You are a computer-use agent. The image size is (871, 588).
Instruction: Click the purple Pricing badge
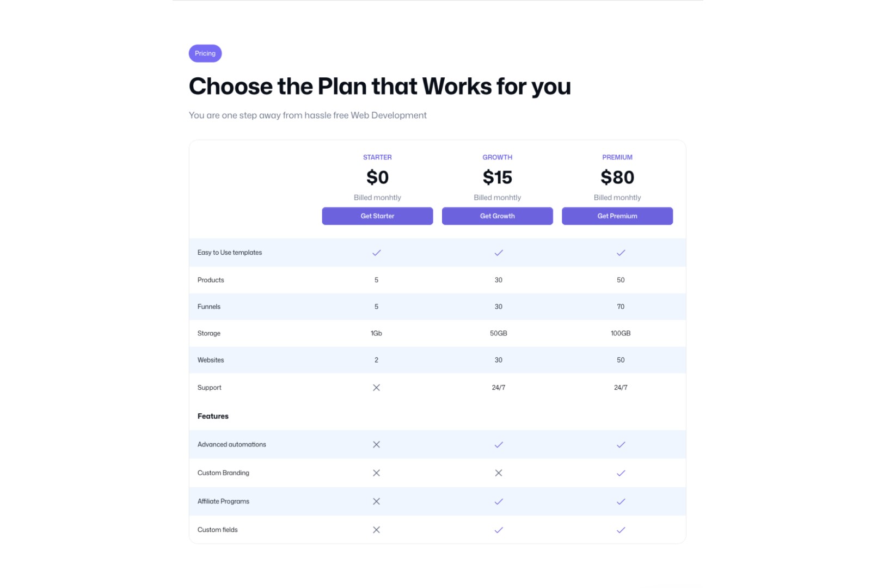click(x=205, y=53)
